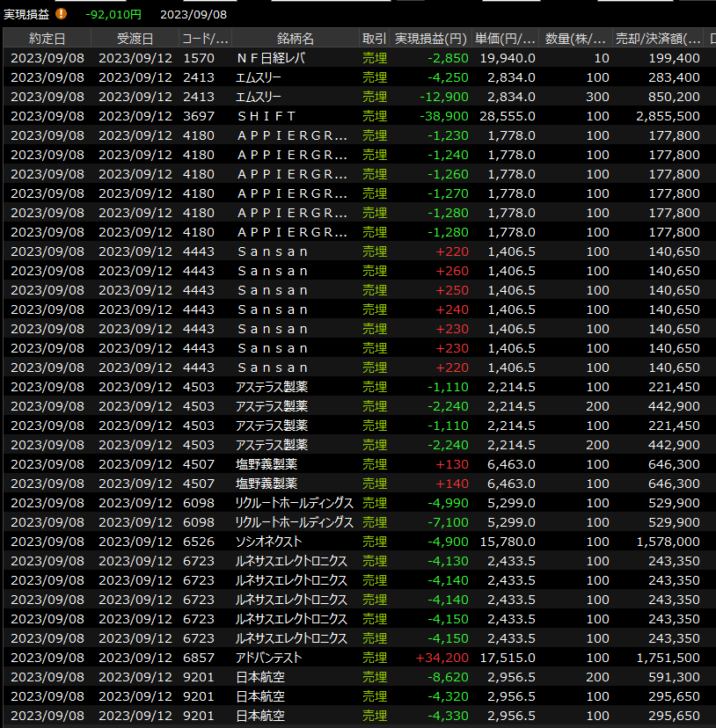Click the 2,855,500 settlement amount cell
Screen dimensions: 716x728
[x=666, y=116]
